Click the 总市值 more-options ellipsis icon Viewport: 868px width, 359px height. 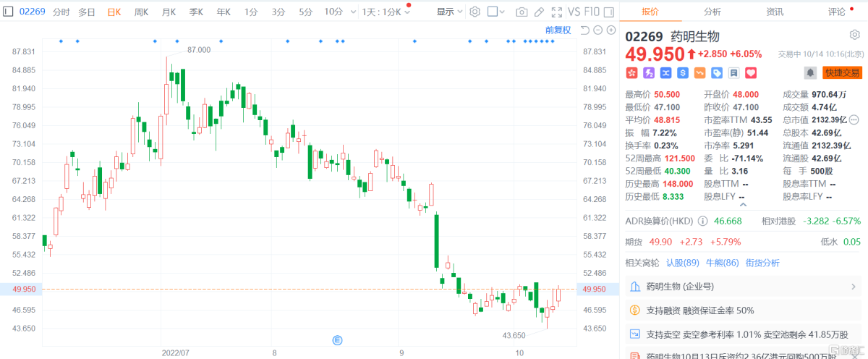(854, 119)
